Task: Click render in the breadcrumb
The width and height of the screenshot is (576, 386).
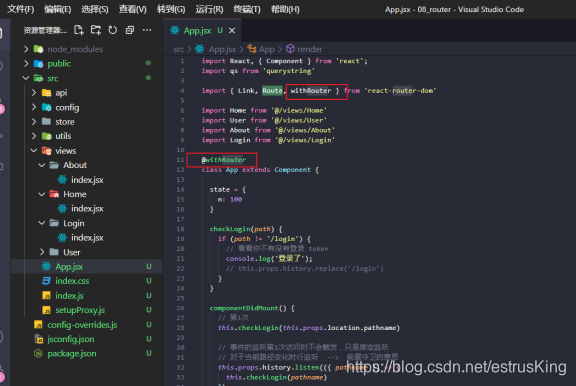Action: 310,49
